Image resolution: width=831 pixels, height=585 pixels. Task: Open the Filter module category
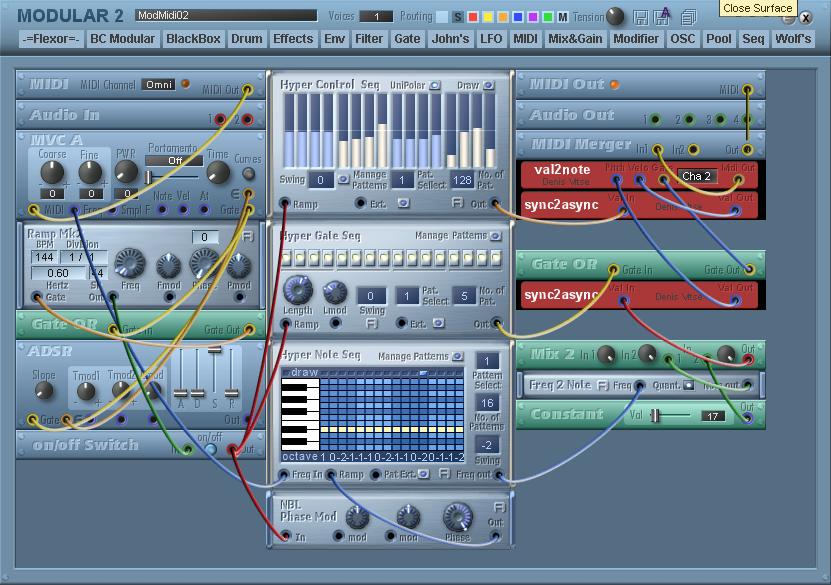point(369,39)
